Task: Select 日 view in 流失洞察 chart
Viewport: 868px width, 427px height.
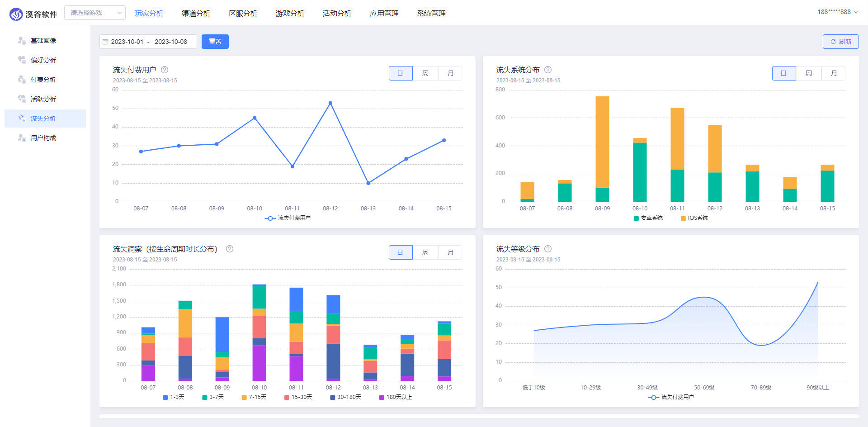Action: coord(401,252)
